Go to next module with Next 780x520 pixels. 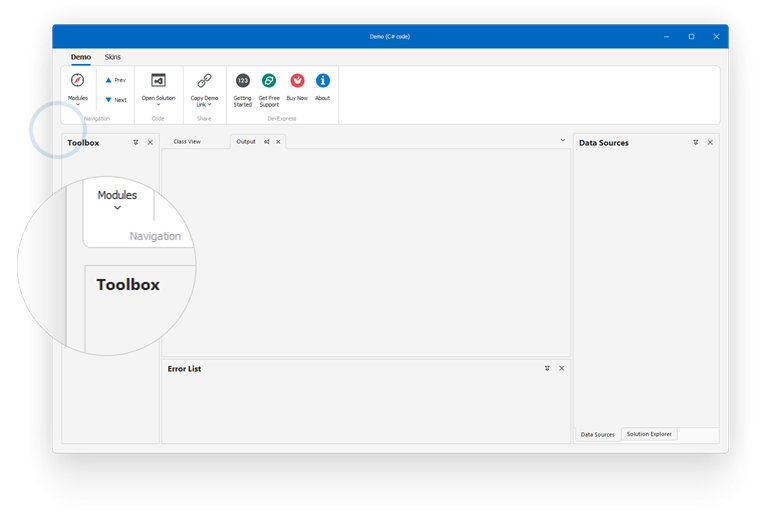click(x=115, y=100)
